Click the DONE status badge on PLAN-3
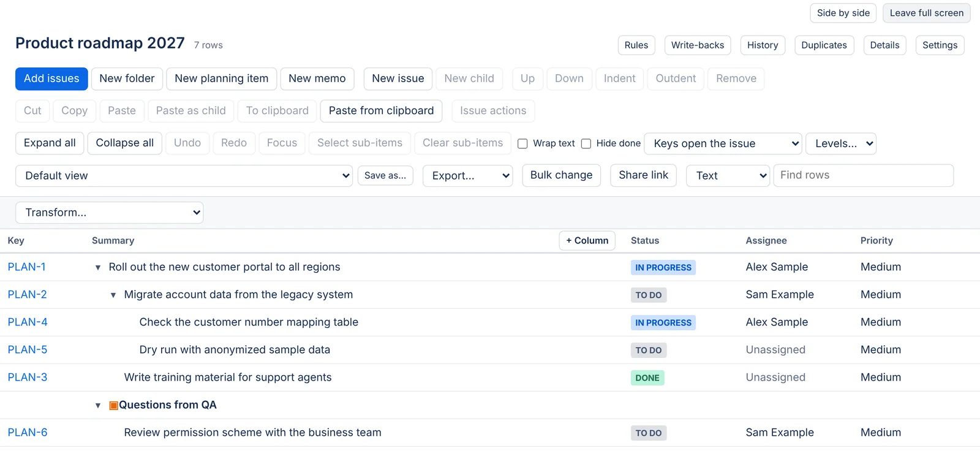Image resolution: width=980 pixels, height=456 pixels. click(647, 378)
